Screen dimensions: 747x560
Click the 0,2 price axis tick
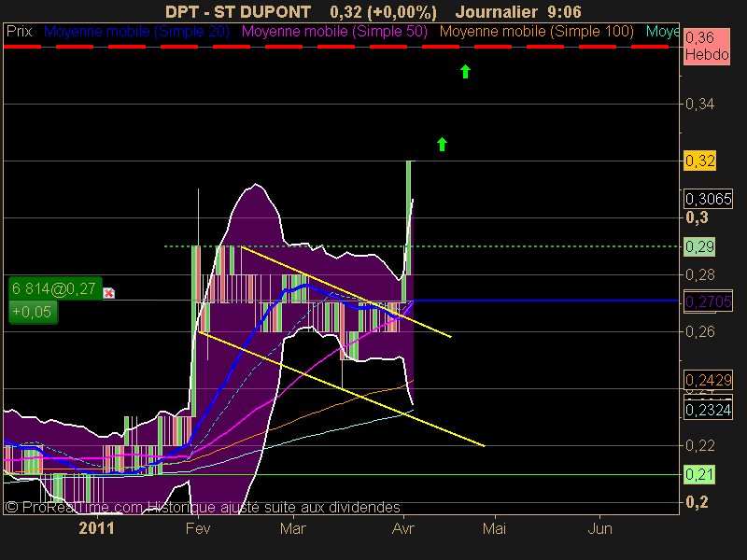[x=697, y=502]
